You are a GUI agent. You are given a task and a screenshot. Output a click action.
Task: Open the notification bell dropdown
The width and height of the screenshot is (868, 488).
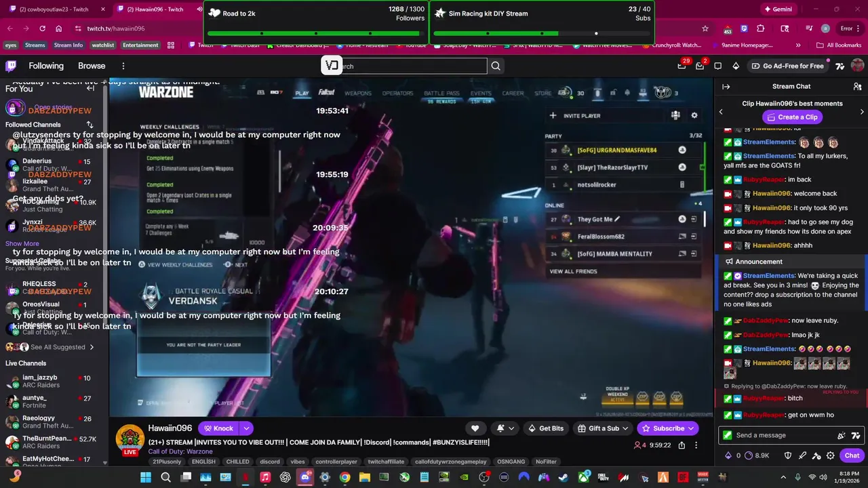pos(505,428)
